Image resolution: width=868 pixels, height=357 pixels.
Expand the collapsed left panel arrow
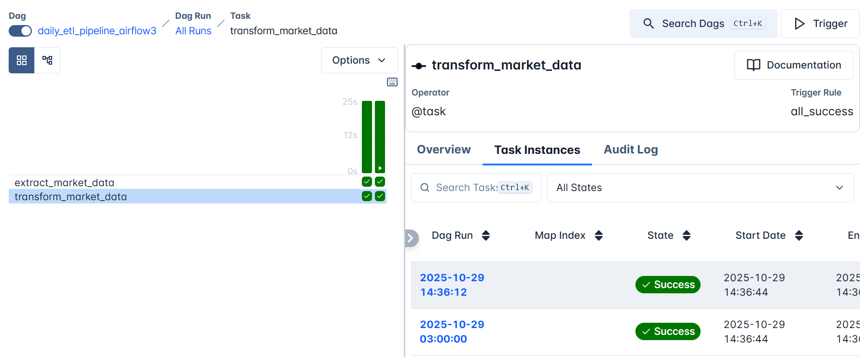coord(411,238)
